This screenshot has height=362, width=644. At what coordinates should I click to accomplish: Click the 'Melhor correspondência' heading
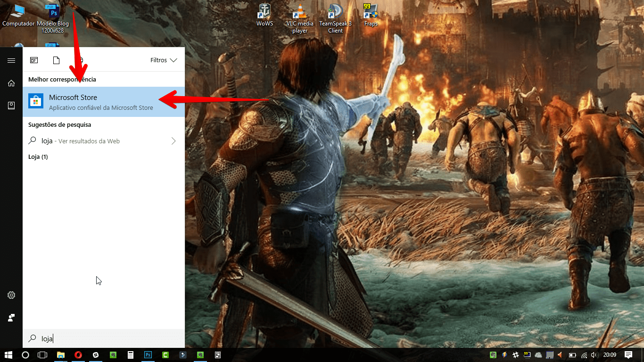pos(62,80)
